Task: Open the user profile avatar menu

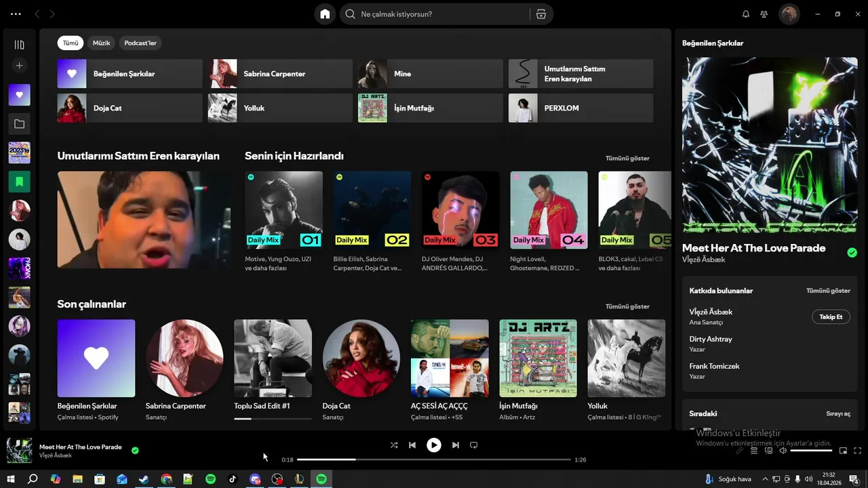Action: point(789,14)
